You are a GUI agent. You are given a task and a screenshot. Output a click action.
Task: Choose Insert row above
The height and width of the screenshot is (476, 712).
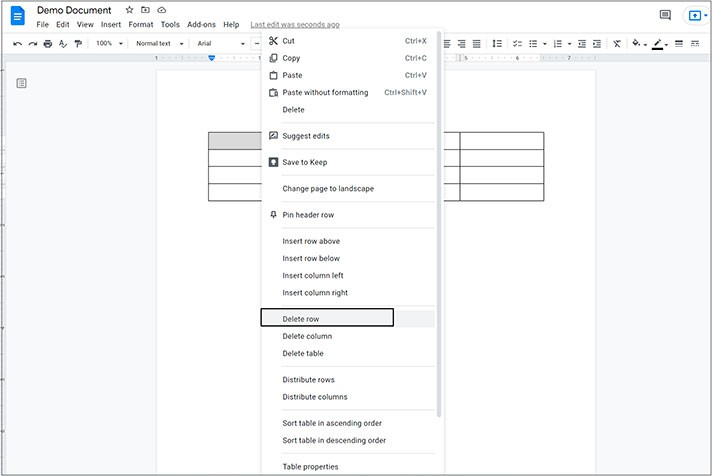[x=348, y=241]
